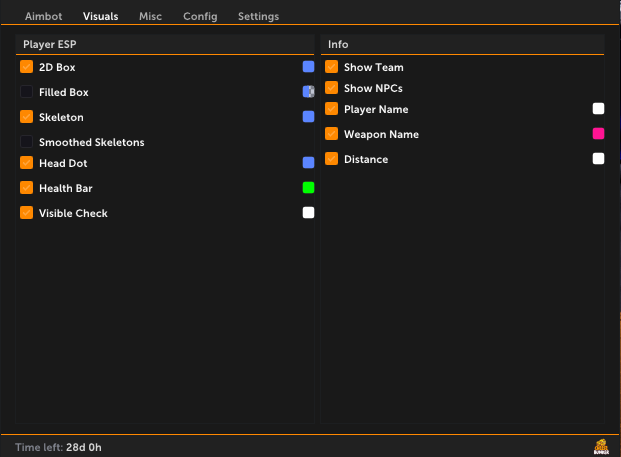Pick the Distance color swatch
The height and width of the screenshot is (457, 621).
tap(598, 158)
